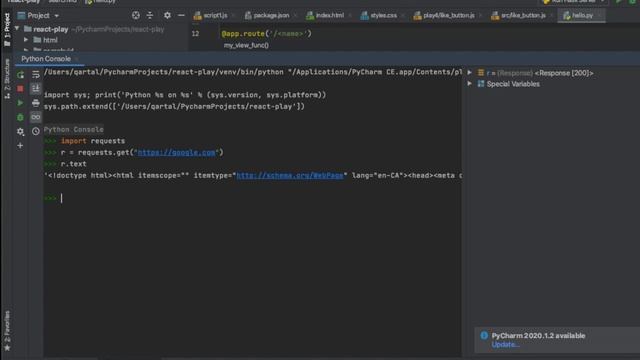This screenshot has width=640, height=360.
Task: Expand Special Variables node
Action: 470,84
